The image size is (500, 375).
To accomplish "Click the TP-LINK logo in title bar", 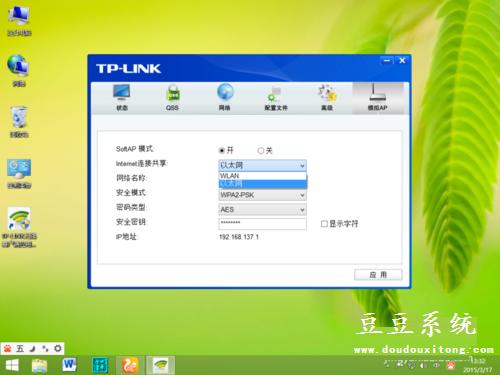I will (128, 69).
